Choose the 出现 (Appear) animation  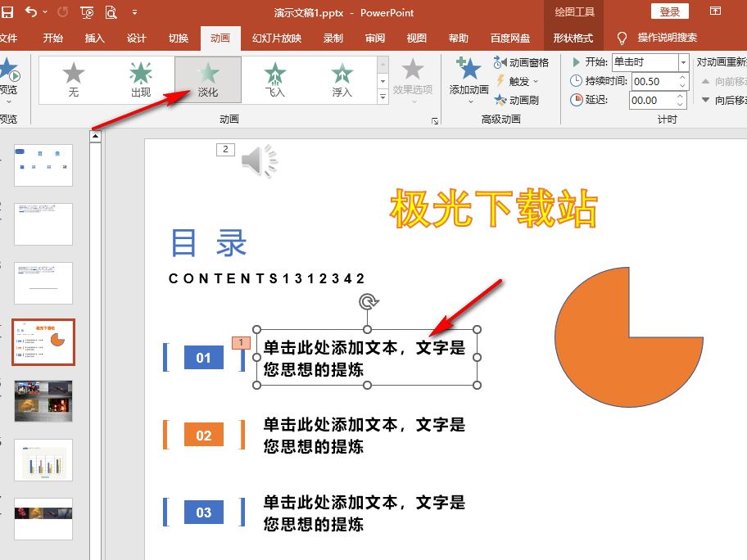(141, 79)
